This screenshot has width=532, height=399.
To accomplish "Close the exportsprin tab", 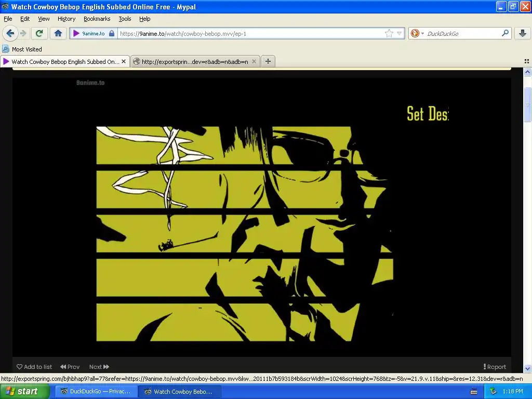I will click(x=254, y=61).
